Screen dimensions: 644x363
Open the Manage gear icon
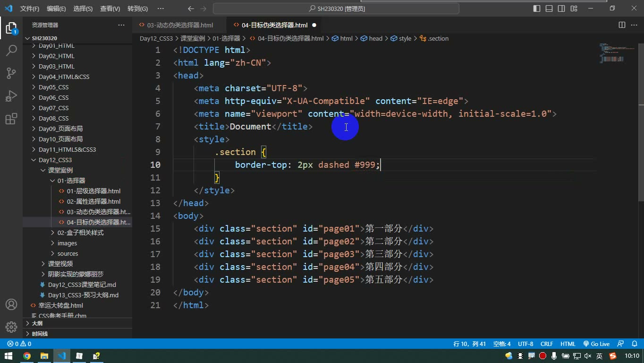pyautogui.click(x=11, y=327)
